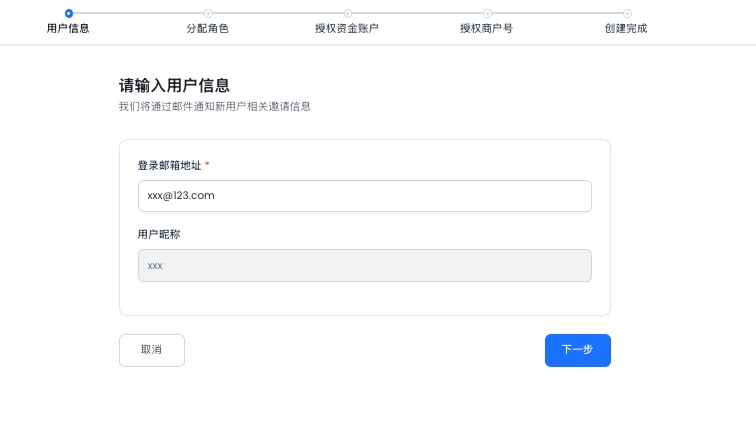This screenshot has width=756, height=427.
Task: Open the 授权商户号 step label
Action: [487, 28]
